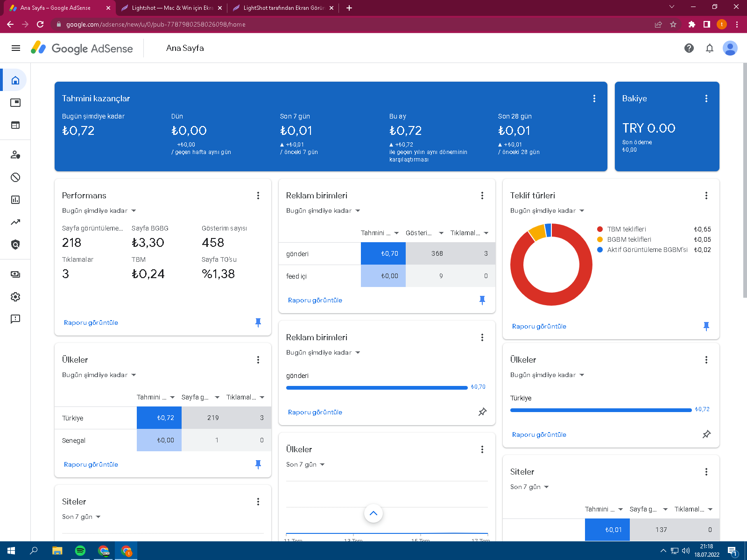Open the Feedback sidebar icon
The height and width of the screenshot is (560, 747).
[x=15, y=319]
